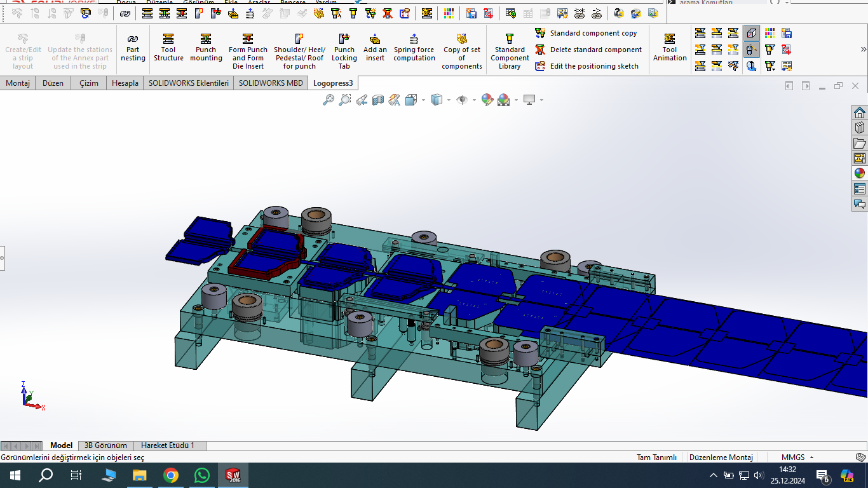Start the Tool Animation
This screenshot has height=488, width=868.
[x=670, y=48]
